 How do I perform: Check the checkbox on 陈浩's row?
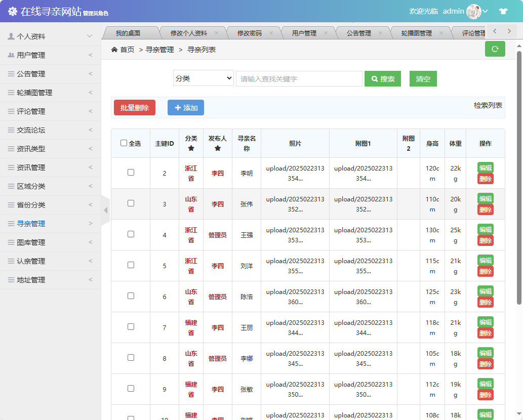click(x=131, y=297)
